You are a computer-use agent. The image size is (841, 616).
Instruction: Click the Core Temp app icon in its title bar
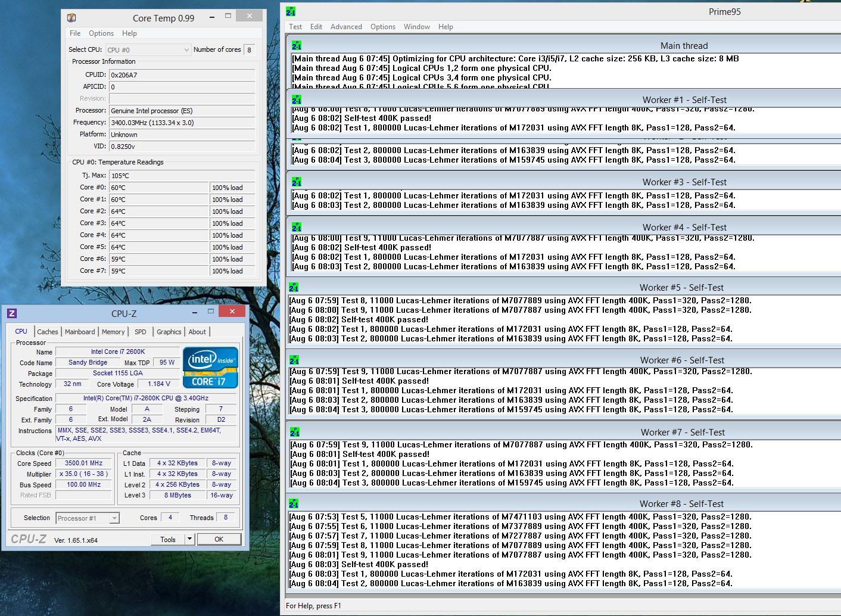pos(71,18)
